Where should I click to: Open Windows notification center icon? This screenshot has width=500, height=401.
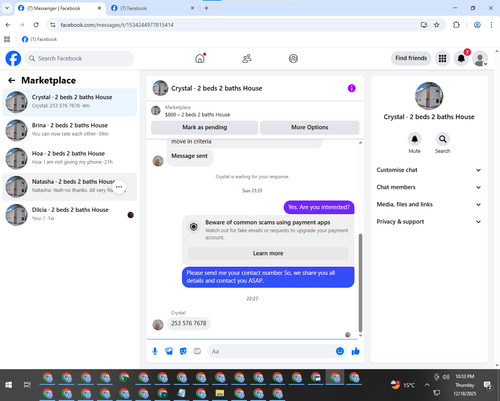point(487,385)
